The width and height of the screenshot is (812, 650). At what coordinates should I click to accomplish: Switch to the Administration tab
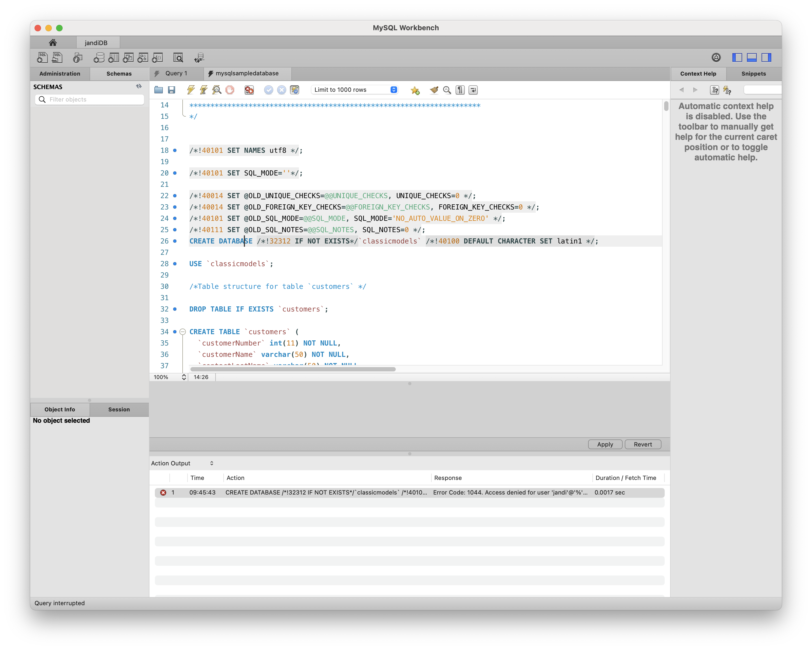(60, 73)
